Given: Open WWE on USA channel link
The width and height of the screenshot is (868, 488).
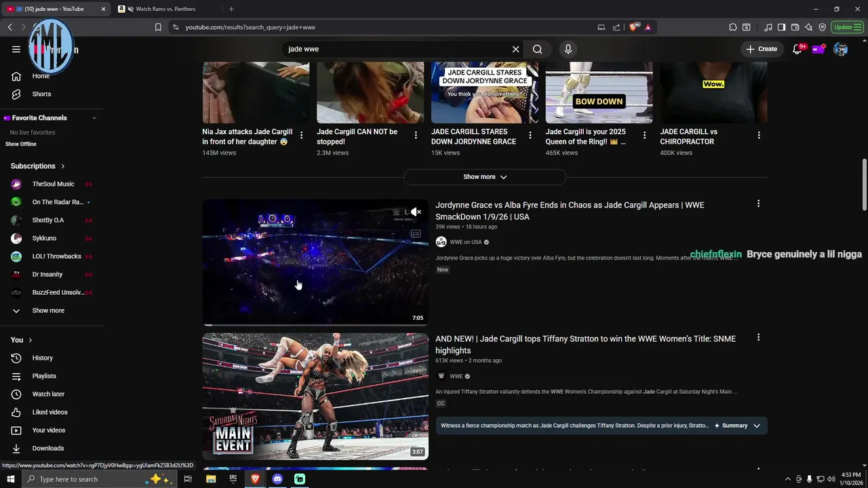Looking at the screenshot, I should click(x=465, y=242).
